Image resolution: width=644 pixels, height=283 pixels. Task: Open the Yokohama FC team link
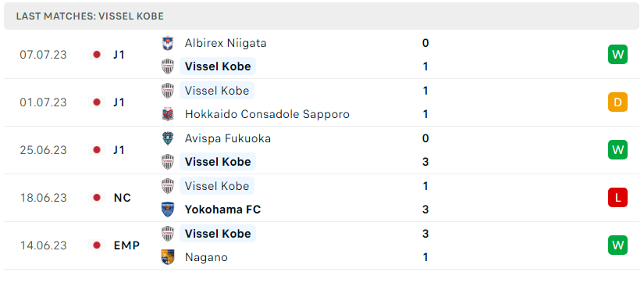222,210
